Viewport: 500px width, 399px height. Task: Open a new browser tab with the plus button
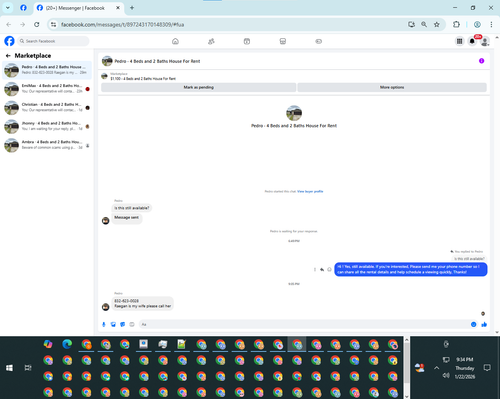point(132,8)
